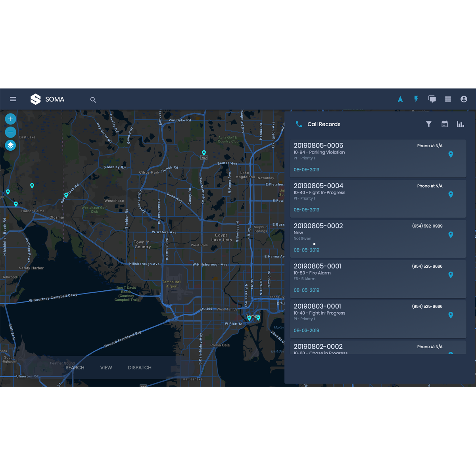476x476 pixels.
Task: Open the user account icon
Action: [464, 99]
